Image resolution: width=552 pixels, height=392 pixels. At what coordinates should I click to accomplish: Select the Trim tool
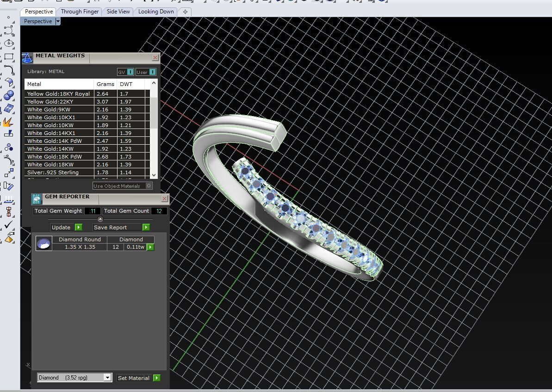pyautogui.click(x=9, y=134)
